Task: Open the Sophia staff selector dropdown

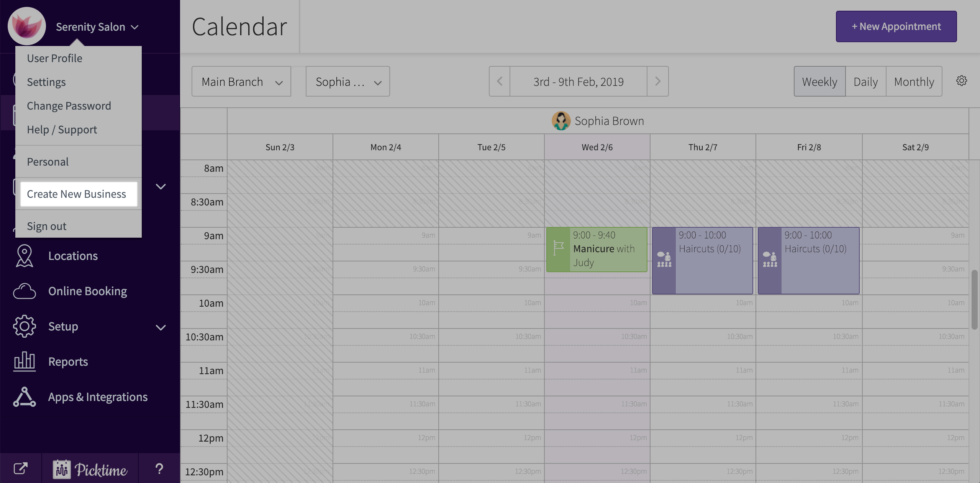Action: coord(347,81)
